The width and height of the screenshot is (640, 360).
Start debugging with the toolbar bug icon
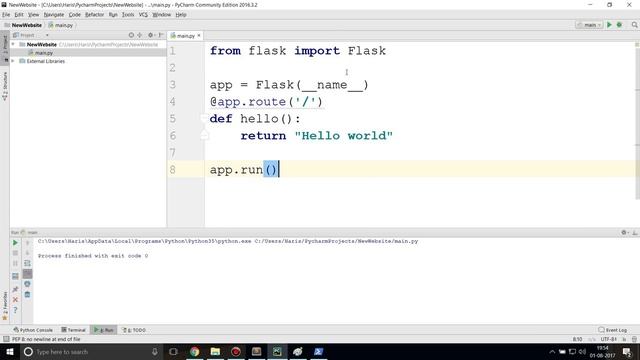pyautogui.click(x=619, y=25)
